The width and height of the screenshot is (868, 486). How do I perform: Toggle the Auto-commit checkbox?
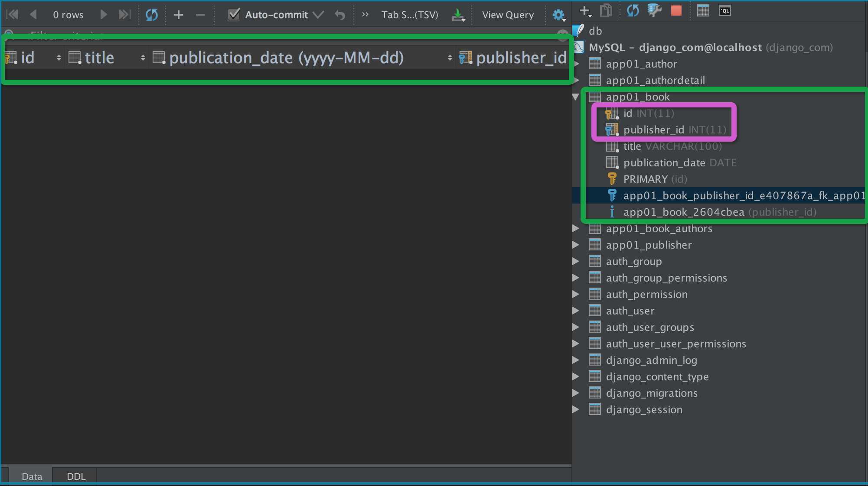234,14
